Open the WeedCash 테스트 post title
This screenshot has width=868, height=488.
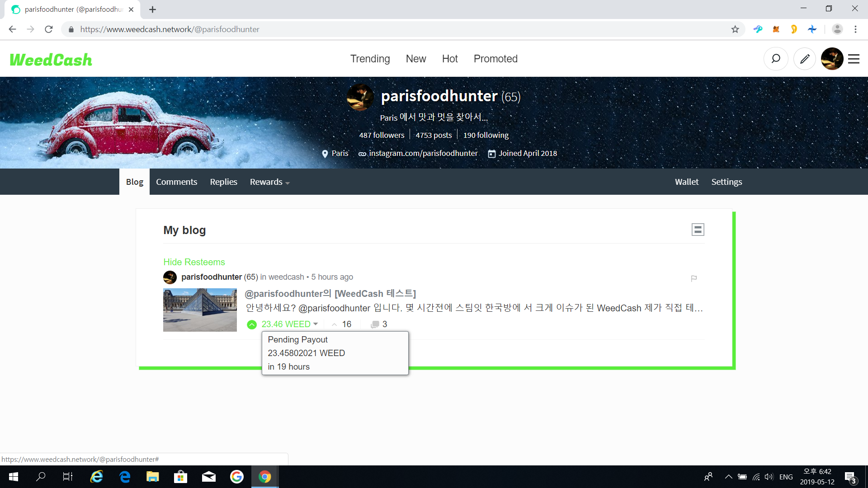coord(330,294)
